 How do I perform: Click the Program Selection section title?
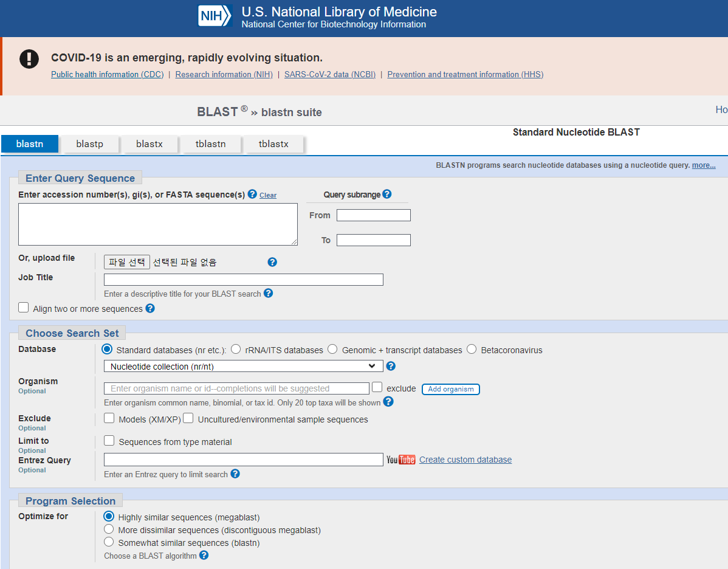70,501
